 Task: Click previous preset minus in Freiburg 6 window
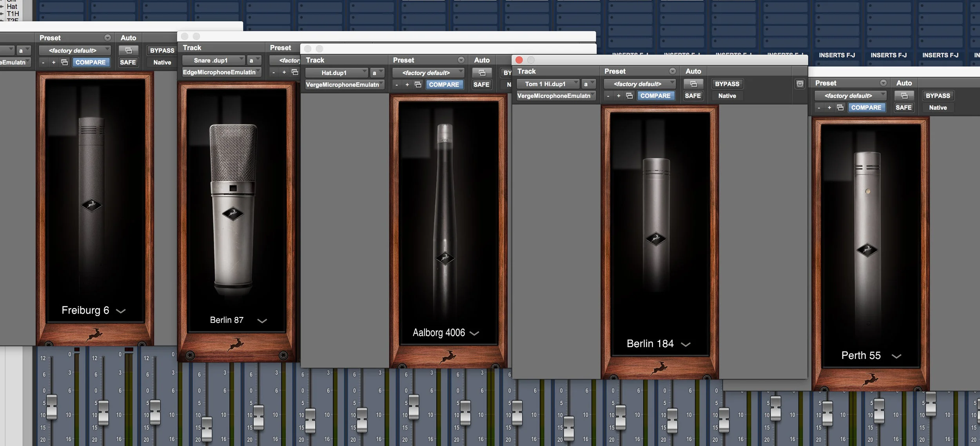[x=43, y=62]
